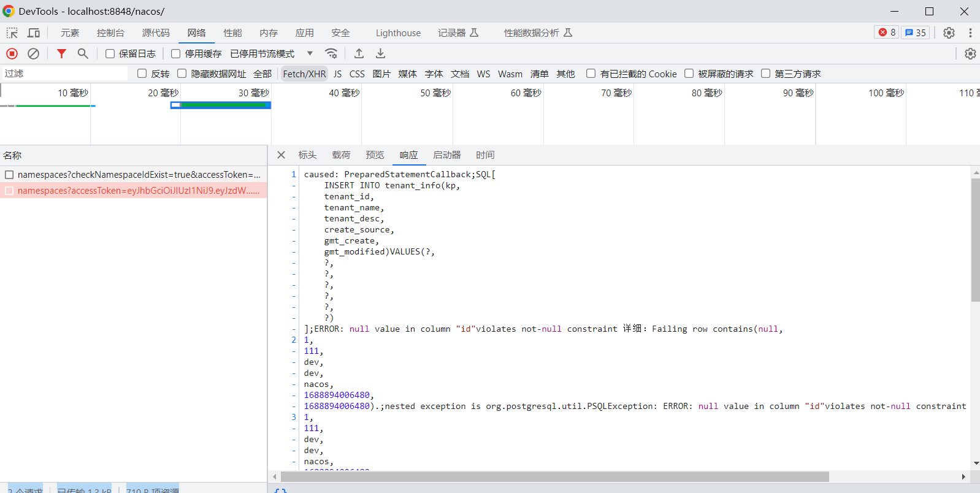Close the request details pane
The height and width of the screenshot is (493, 980).
(x=281, y=155)
